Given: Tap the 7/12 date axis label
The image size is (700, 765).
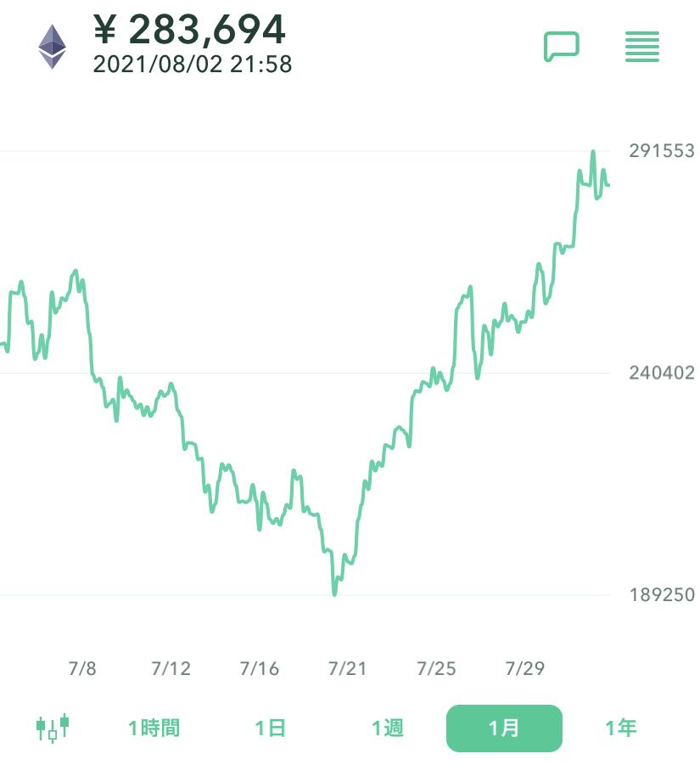Looking at the screenshot, I should [171, 668].
